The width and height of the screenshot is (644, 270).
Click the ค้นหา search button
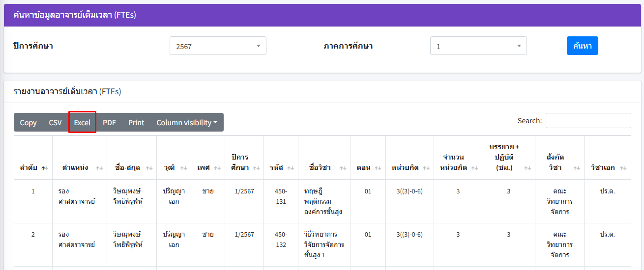pyautogui.click(x=582, y=46)
